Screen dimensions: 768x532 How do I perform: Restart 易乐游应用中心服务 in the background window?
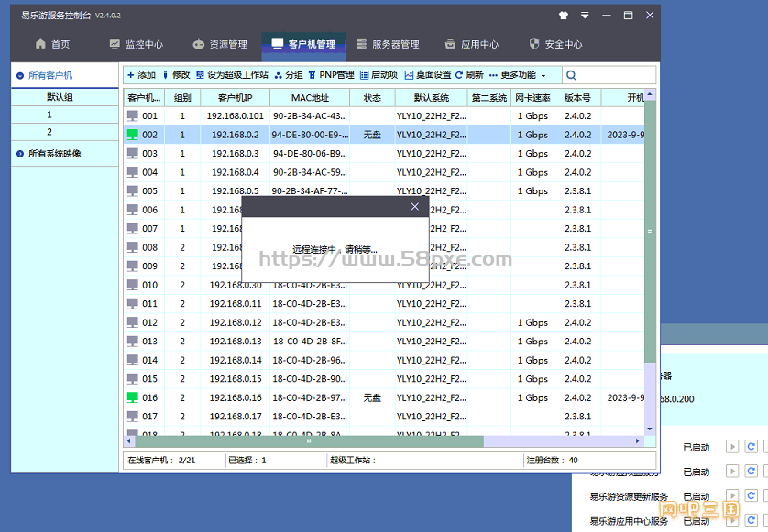click(x=751, y=520)
